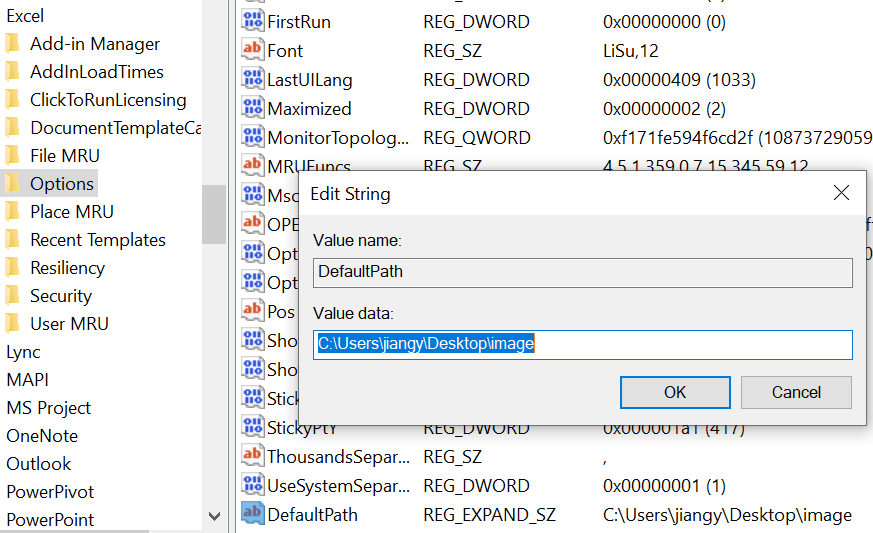
Task: Select the OneNote key
Action: pos(42,435)
